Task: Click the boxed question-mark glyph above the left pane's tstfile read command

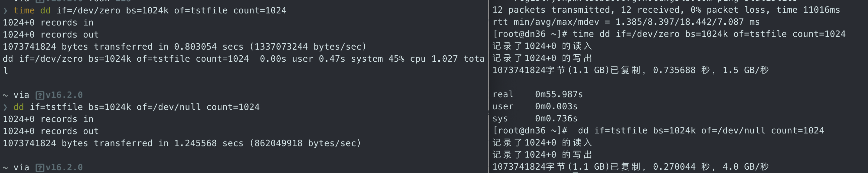Action: click(40, 96)
